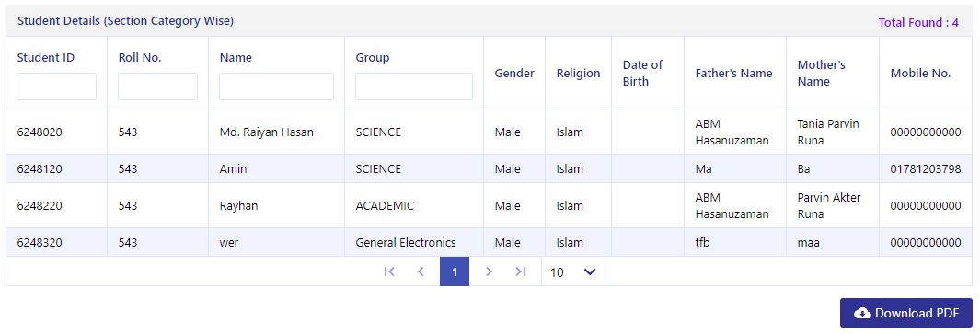Select page 1 in pagination

coord(455,271)
